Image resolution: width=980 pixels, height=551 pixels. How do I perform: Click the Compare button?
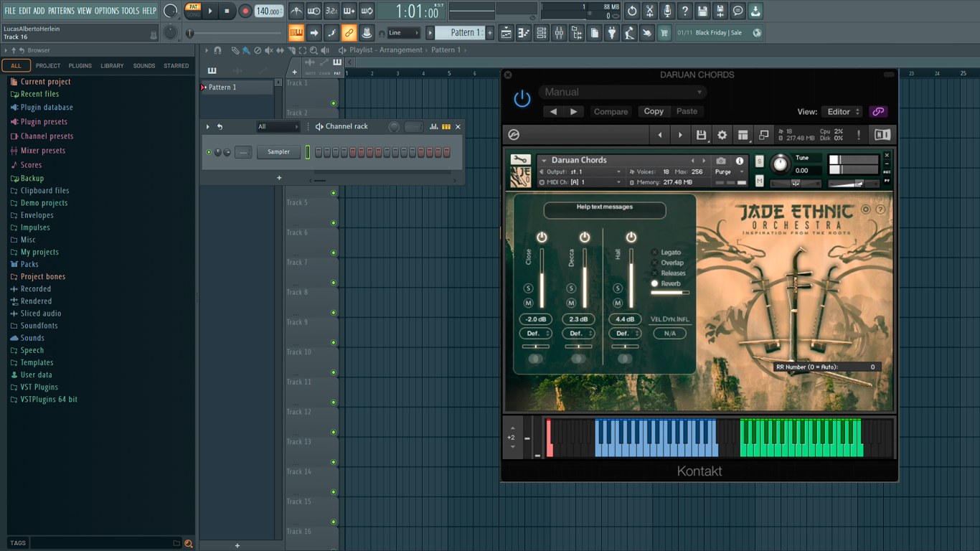611,112
